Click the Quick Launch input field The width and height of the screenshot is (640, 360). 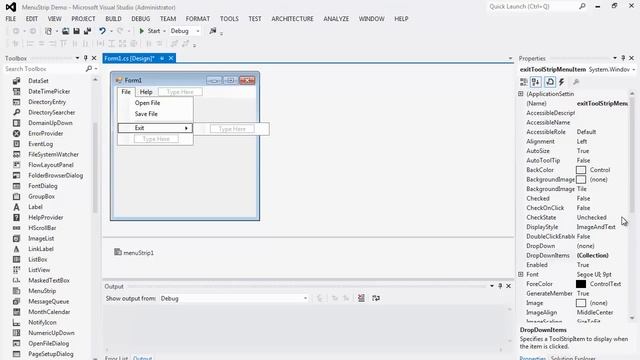(532, 7)
